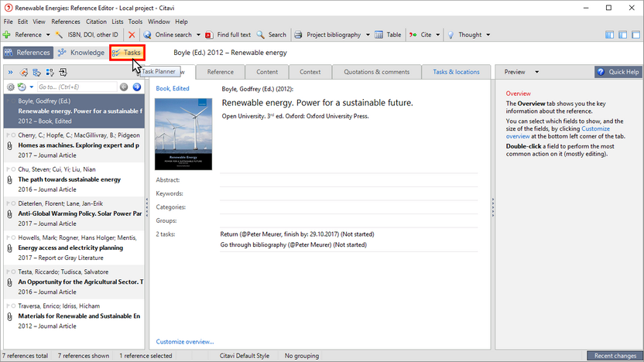Select Materials for Renewable and Sustainable reference
The image size is (644, 362).
click(74, 316)
